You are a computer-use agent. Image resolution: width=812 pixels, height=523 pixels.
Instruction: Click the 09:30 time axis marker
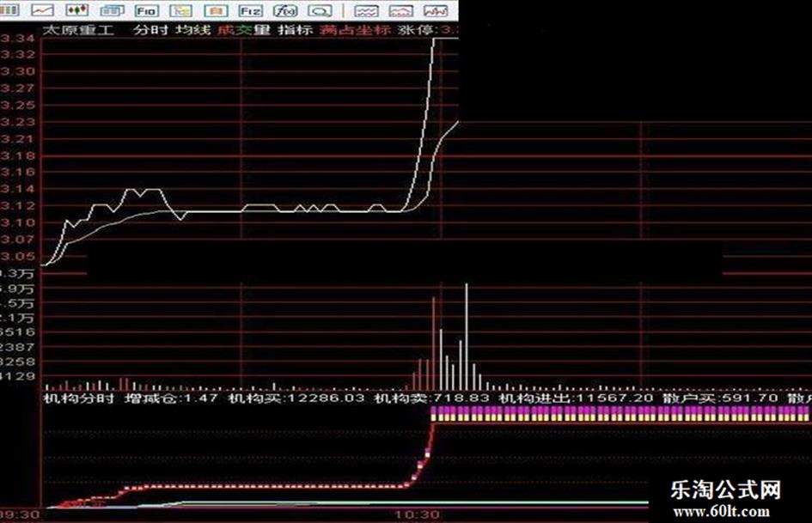tap(20, 514)
